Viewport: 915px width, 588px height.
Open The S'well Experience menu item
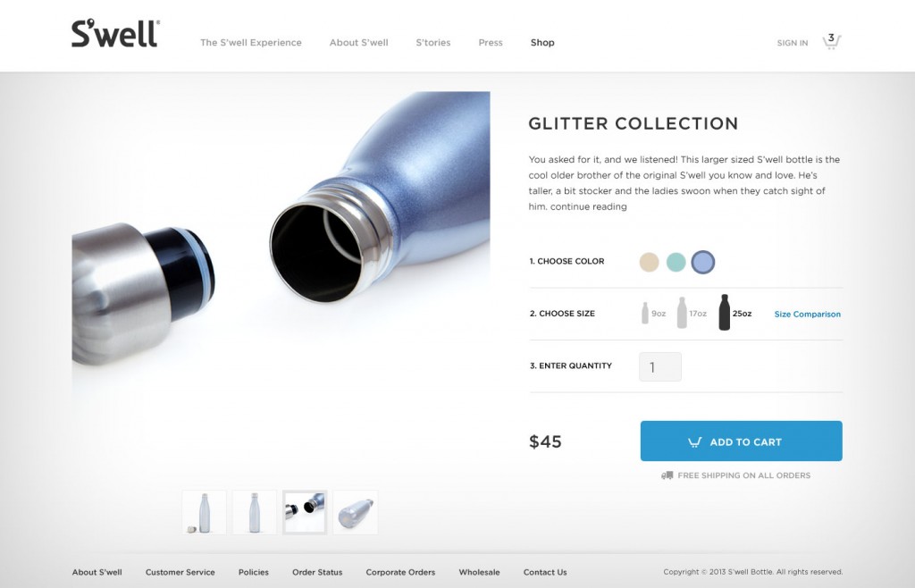click(x=251, y=43)
